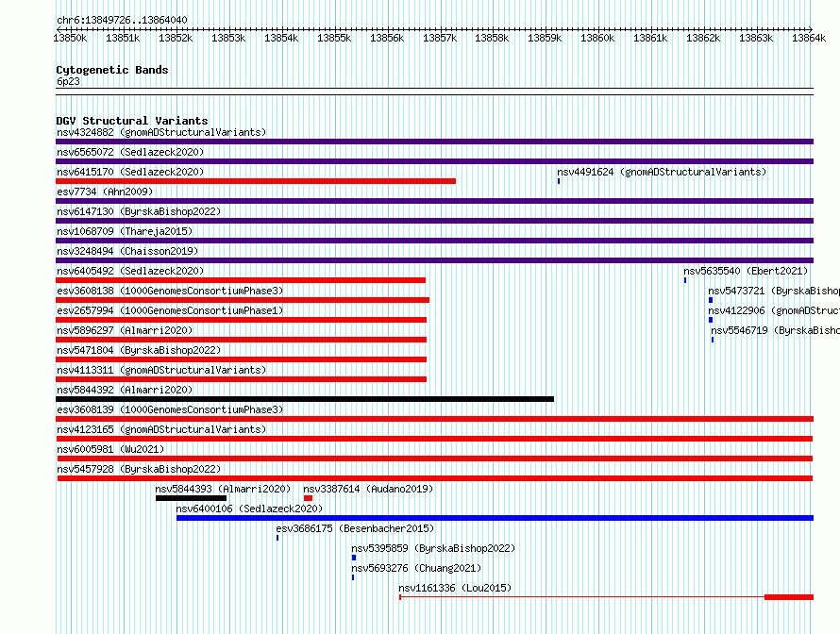
Task: Click the 13864k ruler tick label
Action: (x=809, y=38)
